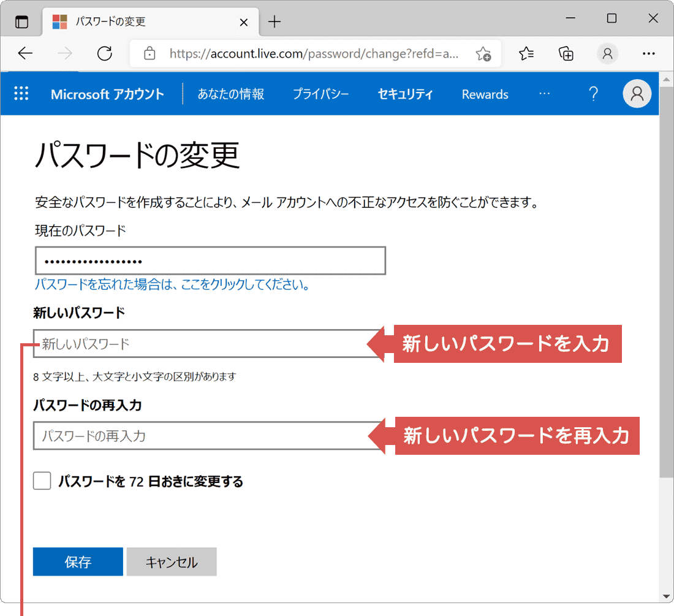Screen dimensions: 674x616
Task: Open the Edge settings ellipsis menu
Action: click(648, 53)
